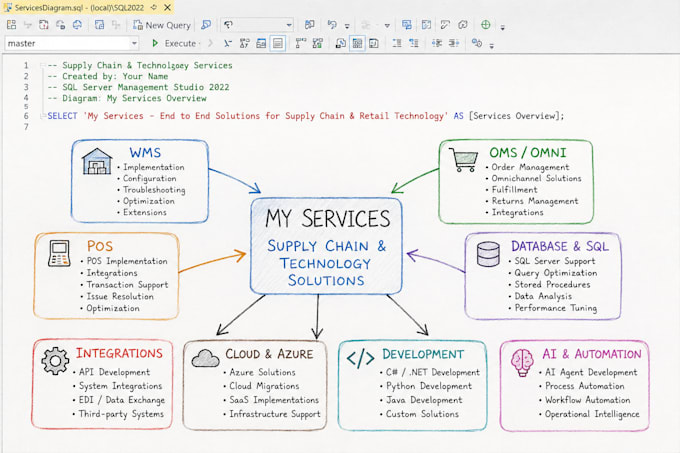The image size is (680, 453).
Task: Click 'Query Optimization' in Database & SQL box
Action: pyautogui.click(x=556, y=273)
